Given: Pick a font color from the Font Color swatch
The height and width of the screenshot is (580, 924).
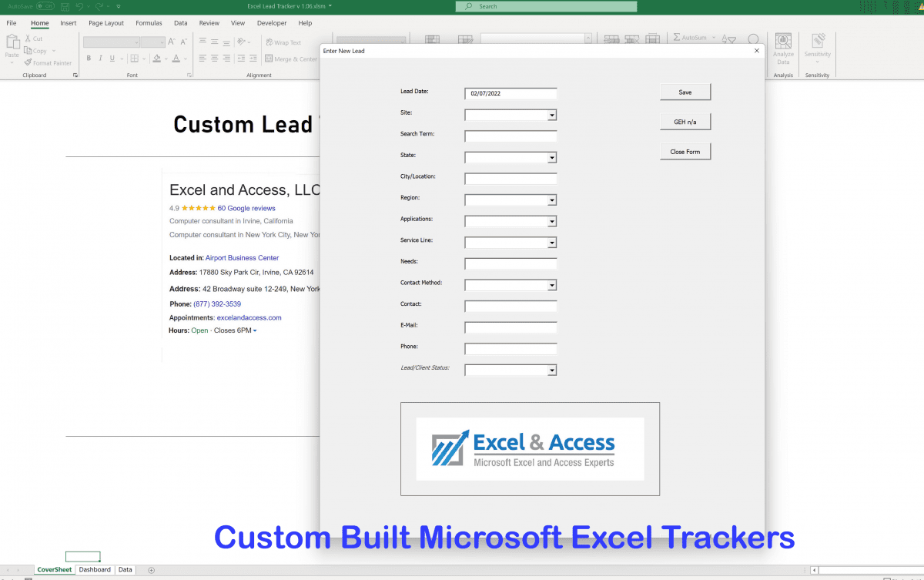Looking at the screenshot, I should pos(175,59).
